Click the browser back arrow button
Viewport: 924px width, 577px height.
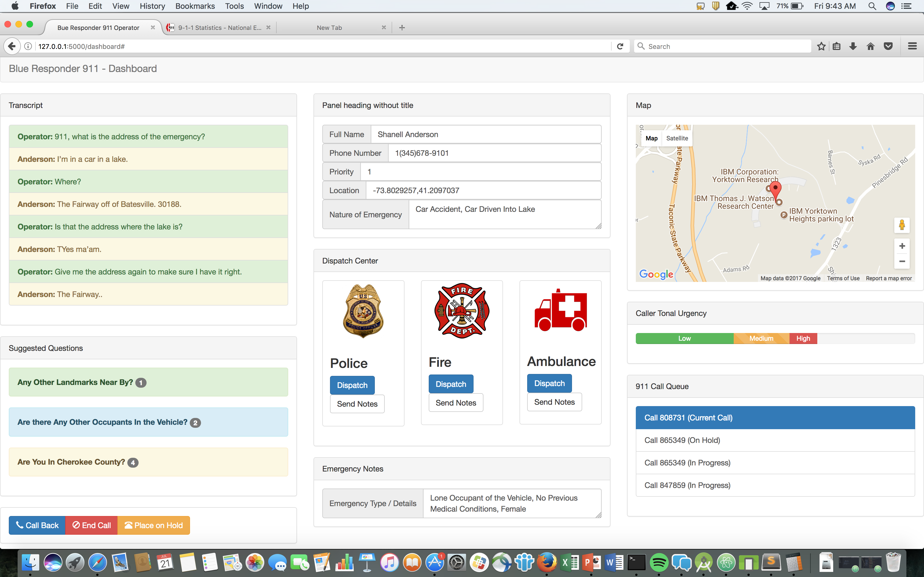[x=12, y=46]
